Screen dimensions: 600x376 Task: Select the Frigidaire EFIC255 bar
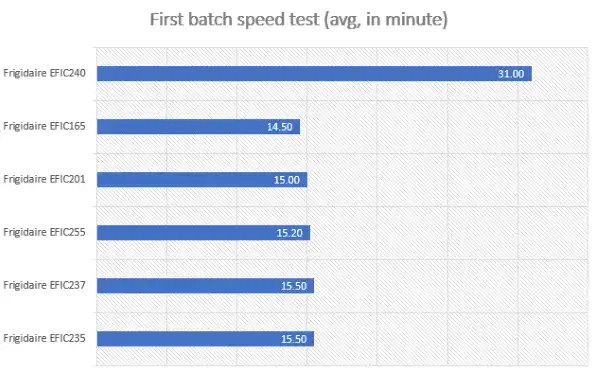[x=203, y=233]
